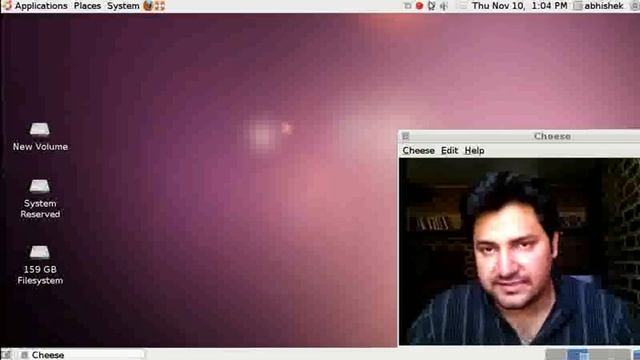Screen dimensions: 640x360
Task: Click the show desktop icon
Action: [6, 355]
